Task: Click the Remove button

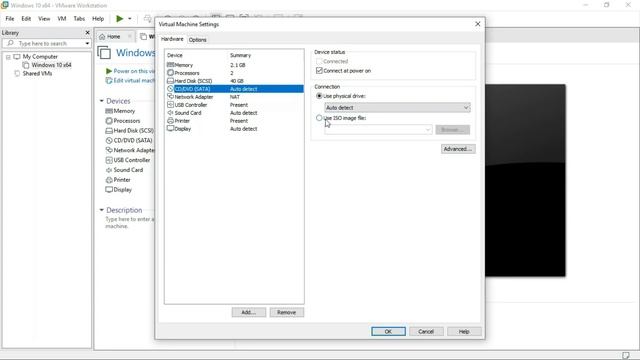Action: click(287, 312)
